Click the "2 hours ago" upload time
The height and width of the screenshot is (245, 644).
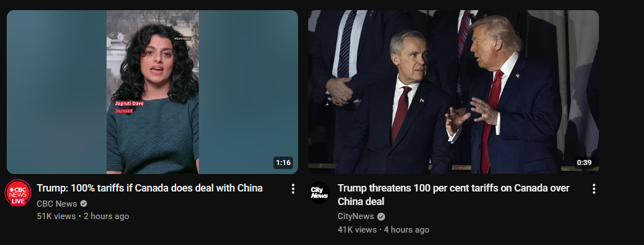point(106,216)
